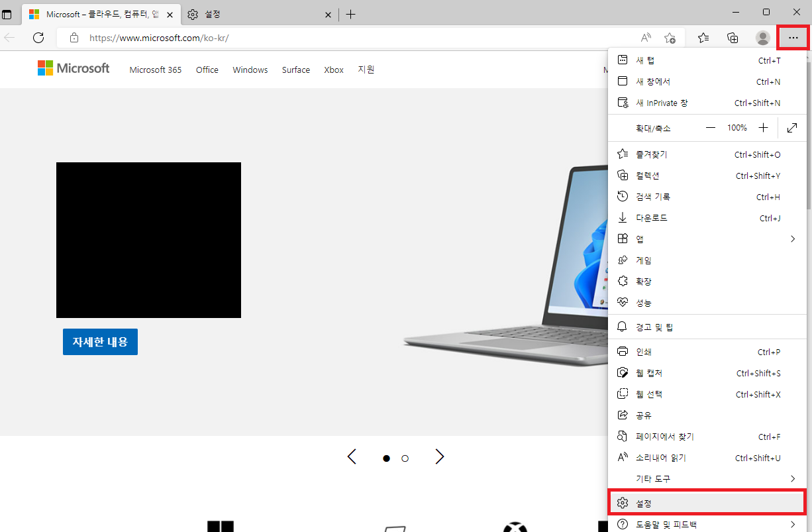
Task: Click the Microsoft logo
Action: pyautogui.click(x=74, y=68)
